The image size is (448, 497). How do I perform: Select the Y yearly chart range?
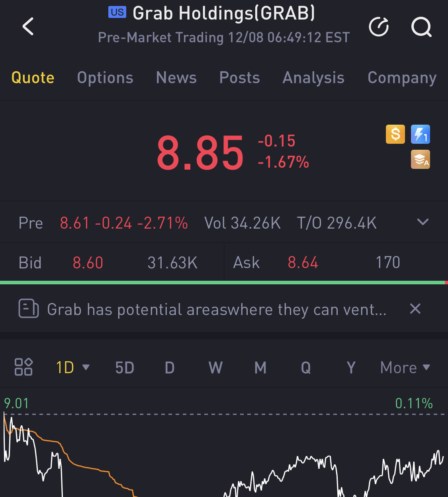pos(351,367)
